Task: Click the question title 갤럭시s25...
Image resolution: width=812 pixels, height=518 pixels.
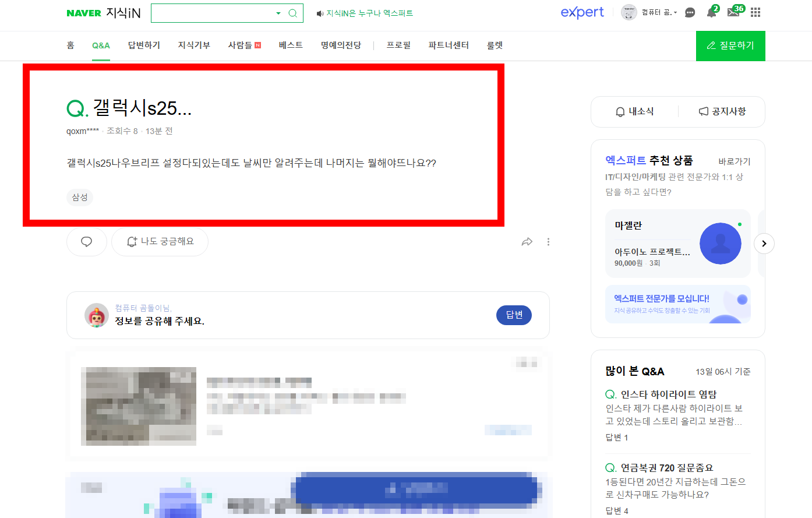Action: [142, 108]
